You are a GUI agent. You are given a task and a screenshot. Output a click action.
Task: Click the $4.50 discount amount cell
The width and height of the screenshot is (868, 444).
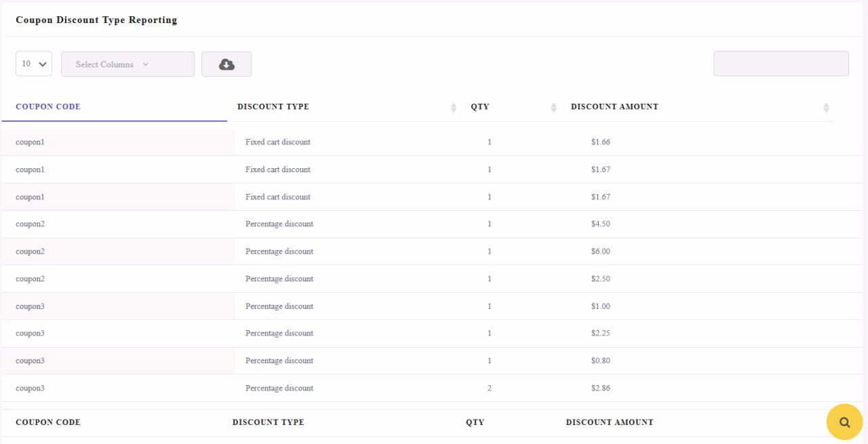[601, 224]
